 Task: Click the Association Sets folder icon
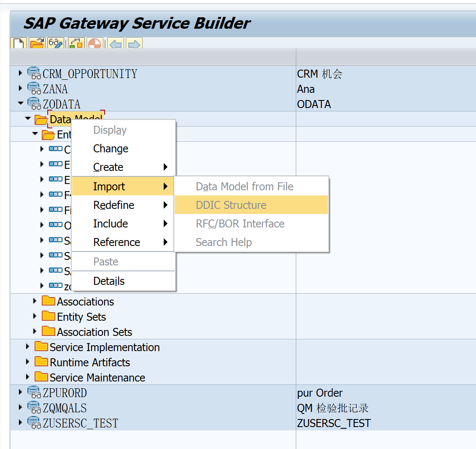point(48,331)
